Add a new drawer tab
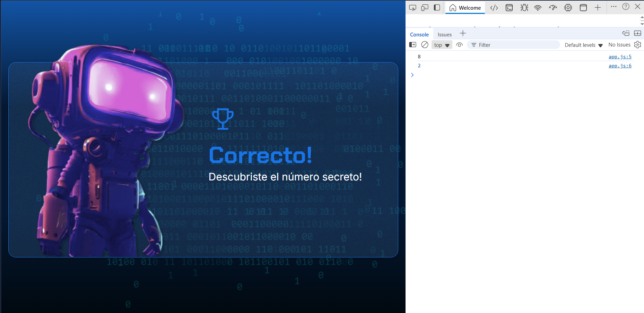This screenshot has width=644, height=313. coord(463,33)
